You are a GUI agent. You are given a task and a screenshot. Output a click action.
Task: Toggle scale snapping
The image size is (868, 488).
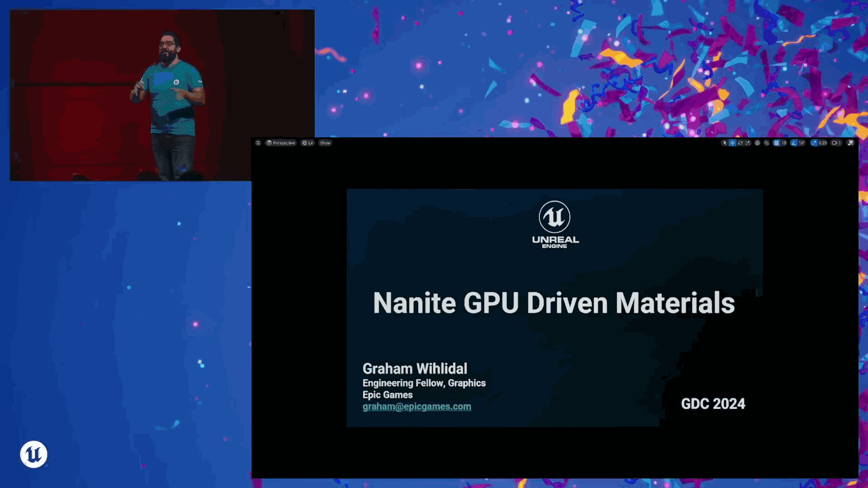(814, 143)
